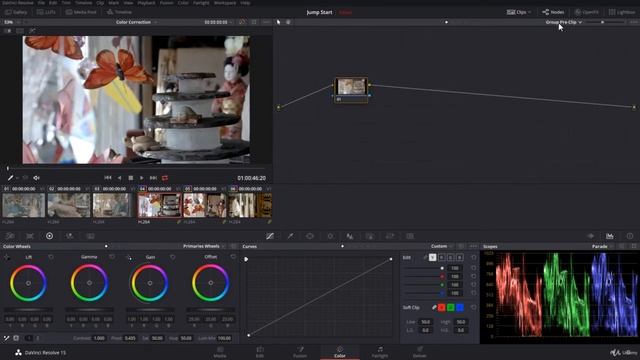The image size is (640, 360).
Task: Open the RGB Mixer palette
Action: [70, 236]
